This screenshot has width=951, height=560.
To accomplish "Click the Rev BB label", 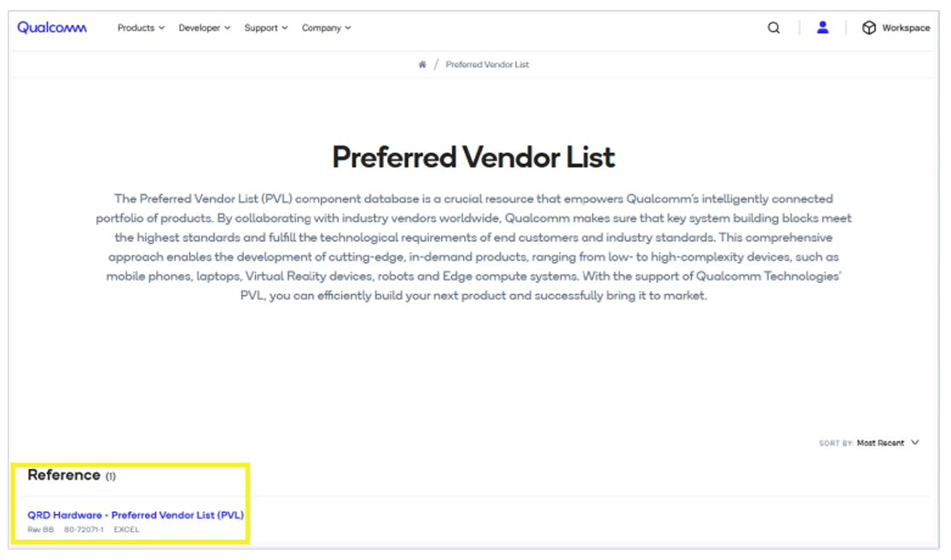I will pos(41,529).
